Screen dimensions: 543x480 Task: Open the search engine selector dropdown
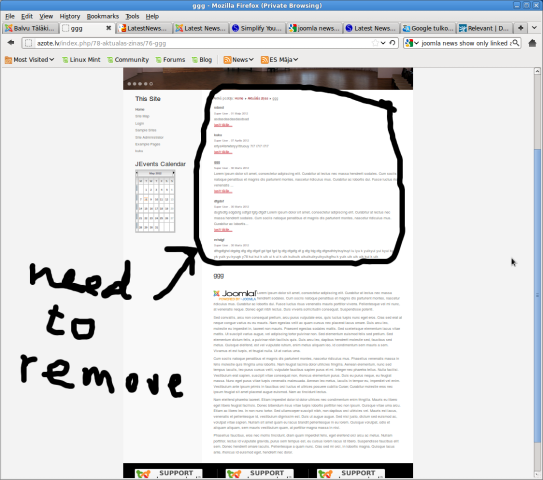pyautogui.click(x=412, y=43)
